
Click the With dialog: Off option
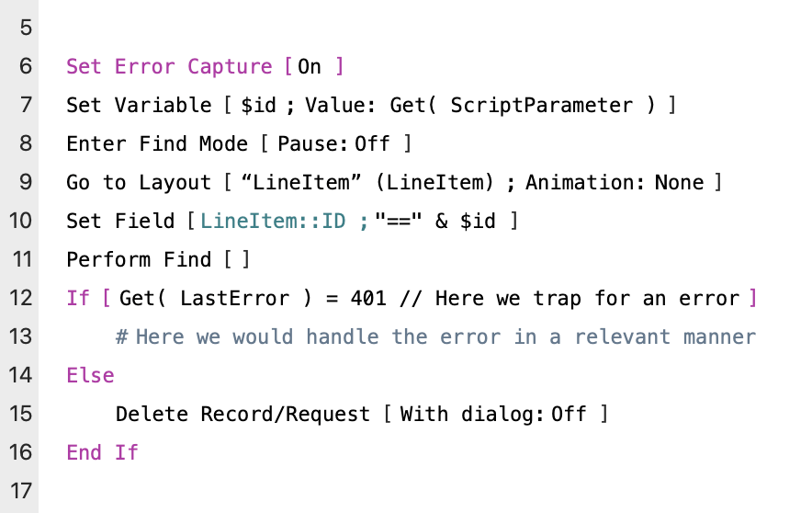(492, 415)
